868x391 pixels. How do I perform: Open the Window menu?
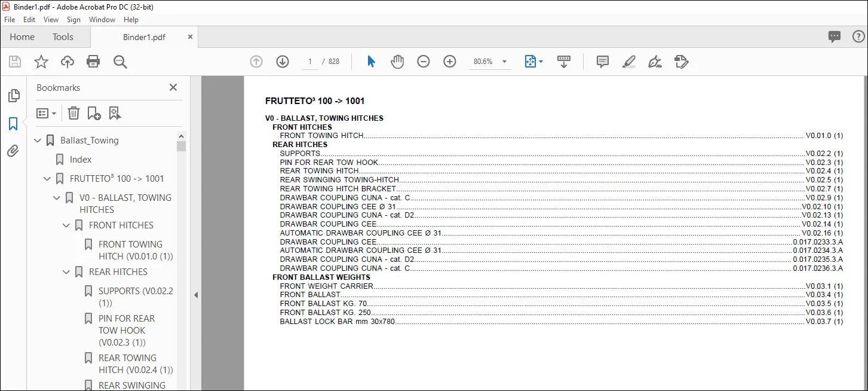[x=102, y=20]
